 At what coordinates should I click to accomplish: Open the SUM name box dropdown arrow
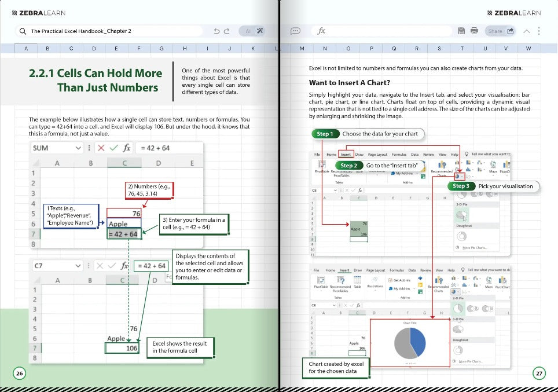pyautogui.click(x=78, y=148)
